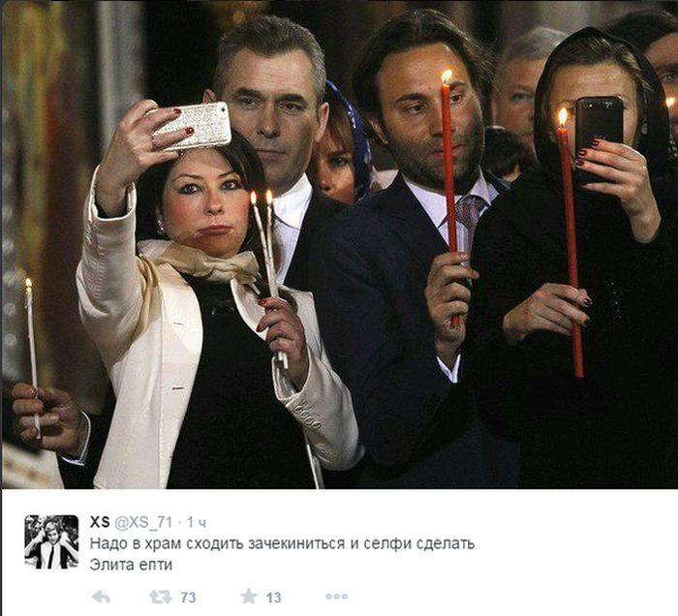This screenshot has width=678, height=616.
Task: Open the tweet permalink via the 1 ч timestamp
Action: point(197,523)
